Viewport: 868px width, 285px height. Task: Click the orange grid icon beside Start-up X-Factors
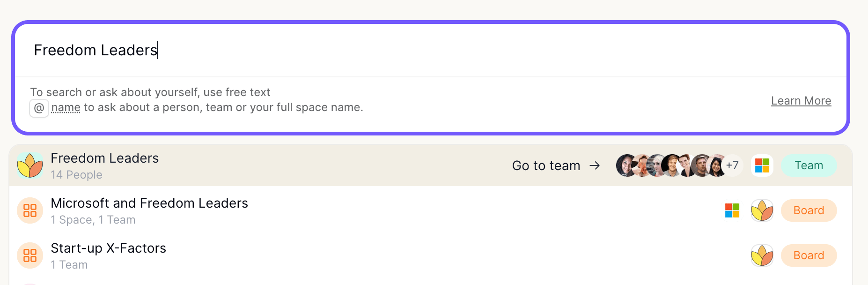tap(30, 255)
